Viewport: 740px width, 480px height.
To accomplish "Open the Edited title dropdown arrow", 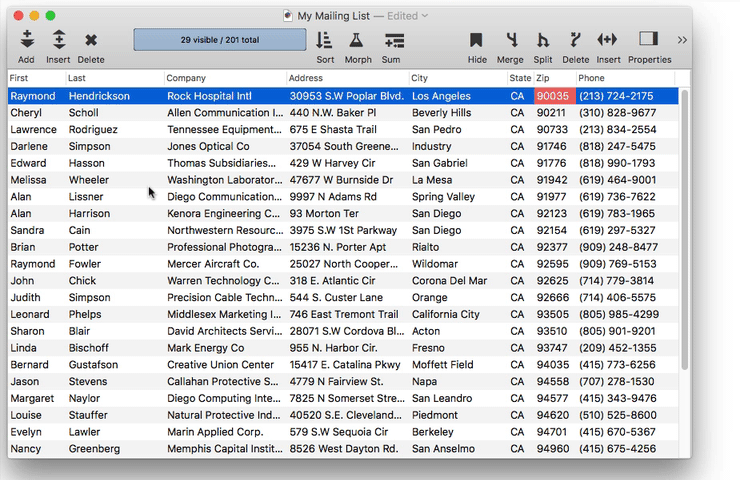I will point(425,16).
